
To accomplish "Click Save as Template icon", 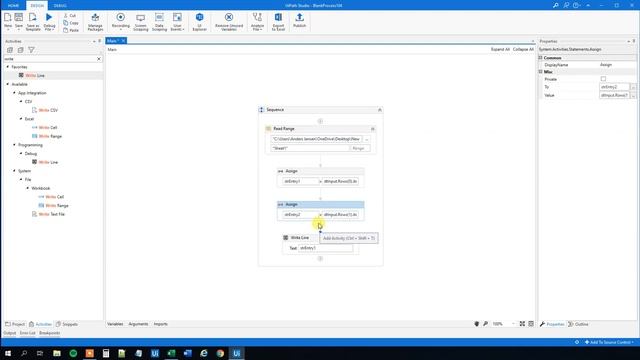I will 33,21.
